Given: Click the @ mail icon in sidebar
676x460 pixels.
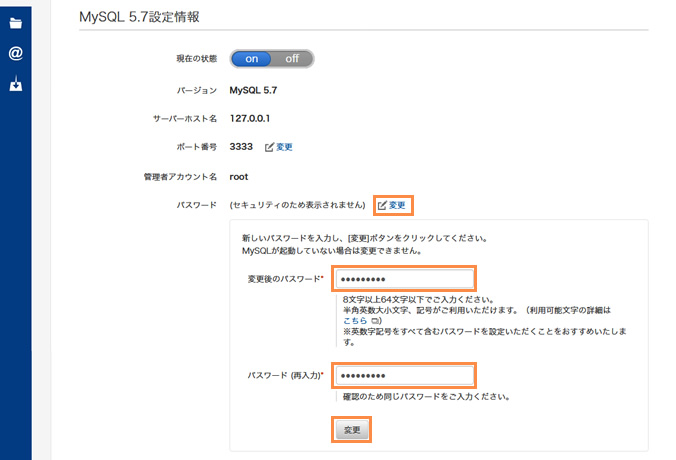Looking at the screenshot, I should [x=15, y=54].
